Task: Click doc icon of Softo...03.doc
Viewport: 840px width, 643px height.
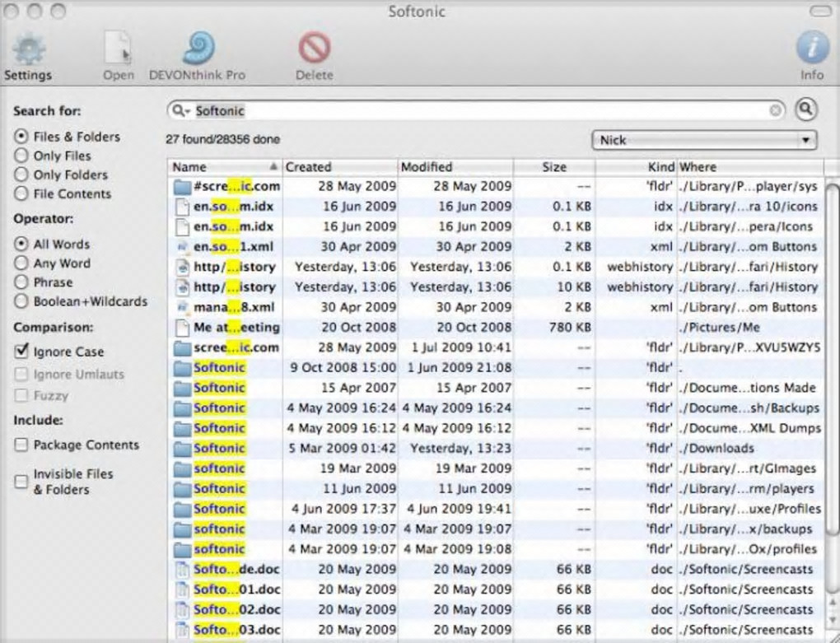Action: coord(183,630)
